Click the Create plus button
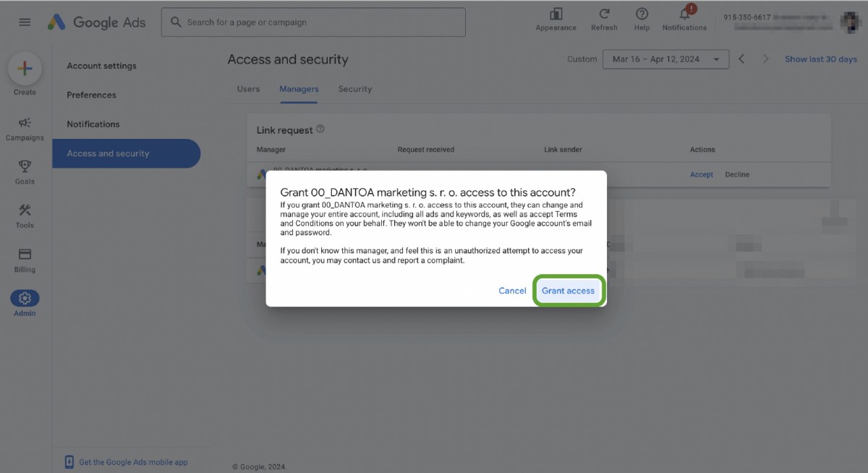Viewport: 868px width, 473px height. click(x=25, y=69)
